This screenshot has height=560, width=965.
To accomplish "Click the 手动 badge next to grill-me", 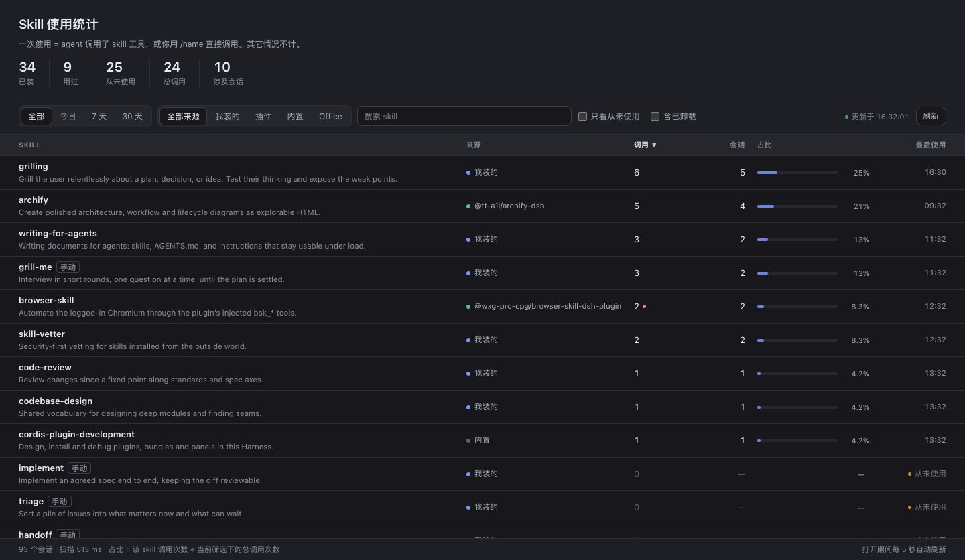I will (x=68, y=267).
